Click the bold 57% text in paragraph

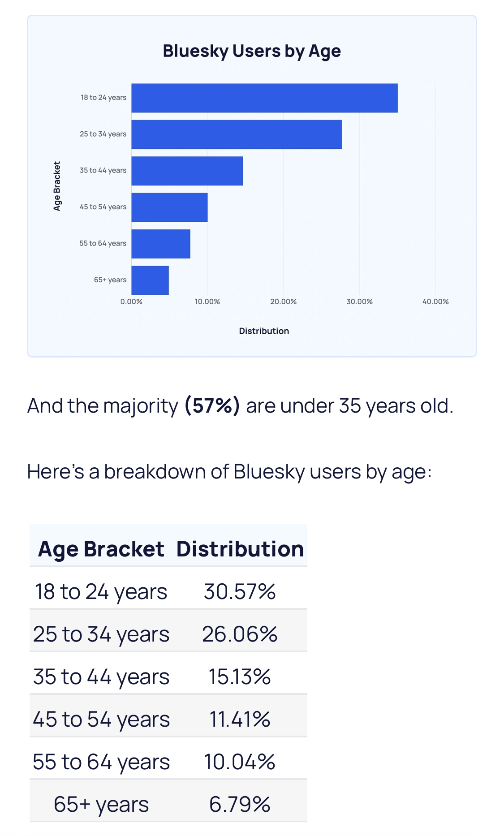[212, 406]
